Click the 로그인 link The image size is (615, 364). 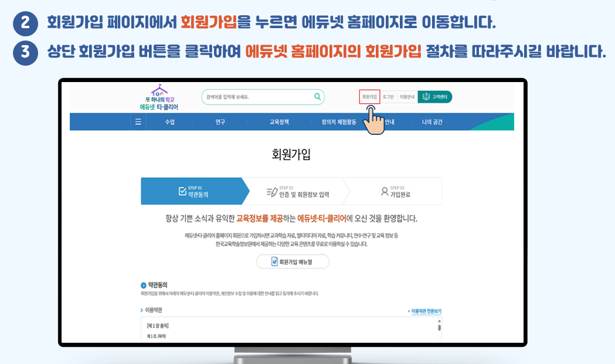[x=388, y=97]
